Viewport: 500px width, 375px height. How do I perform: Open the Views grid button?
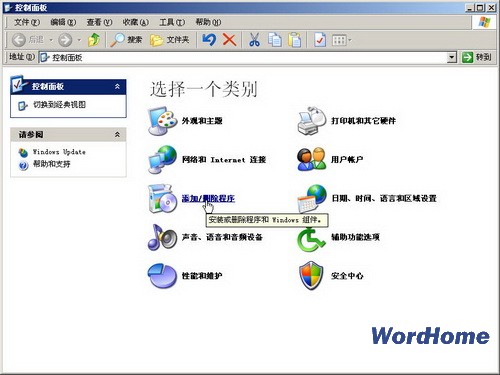point(342,40)
